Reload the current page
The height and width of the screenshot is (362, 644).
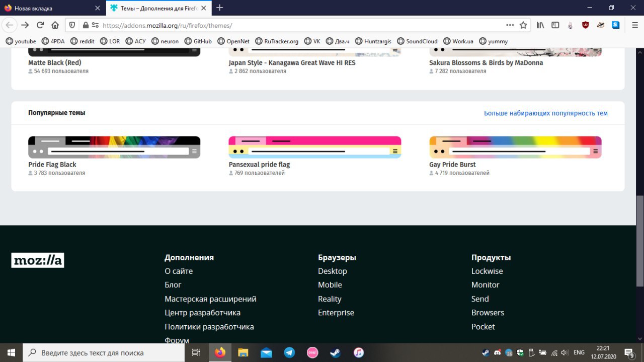[40, 25]
